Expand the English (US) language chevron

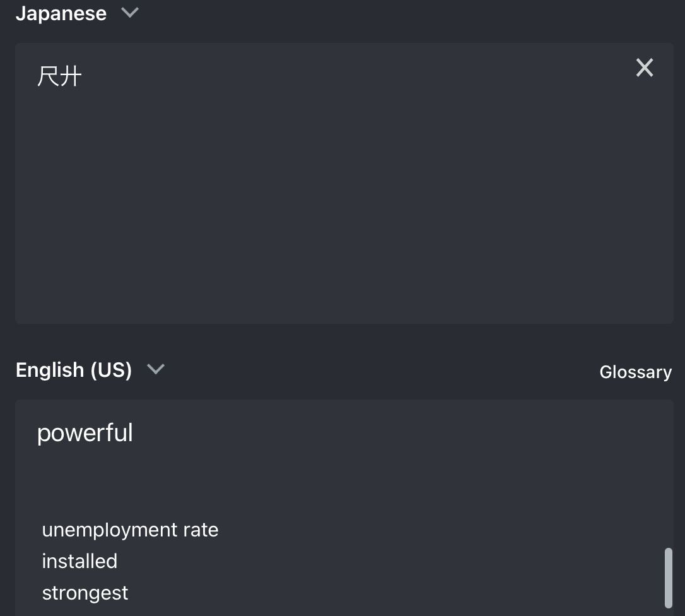point(155,369)
